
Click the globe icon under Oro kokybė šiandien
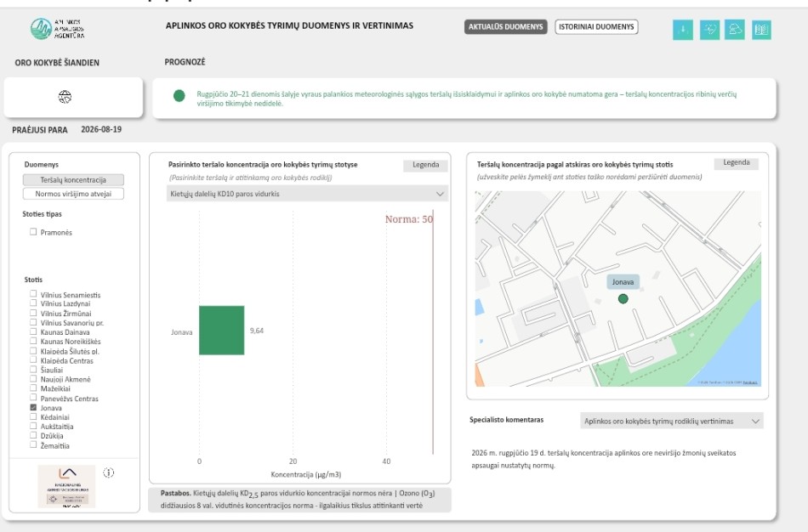(x=65, y=96)
